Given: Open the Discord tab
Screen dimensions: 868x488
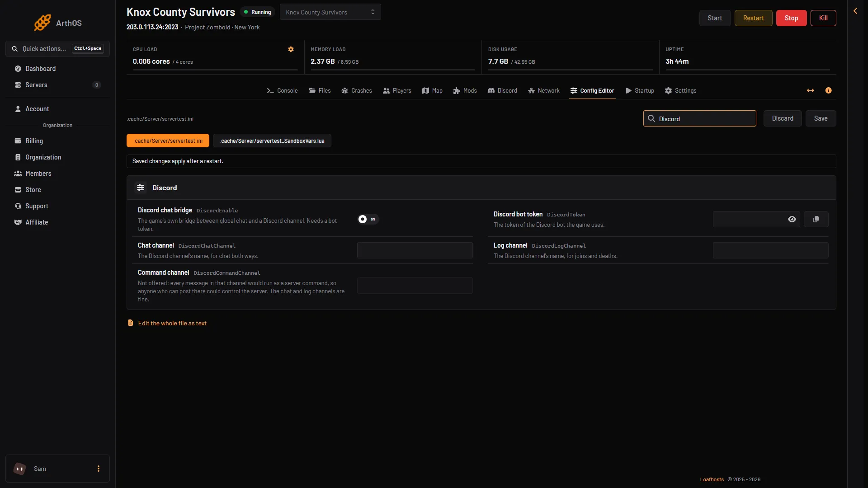Looking at the screenshot, I should coord(502,91).
